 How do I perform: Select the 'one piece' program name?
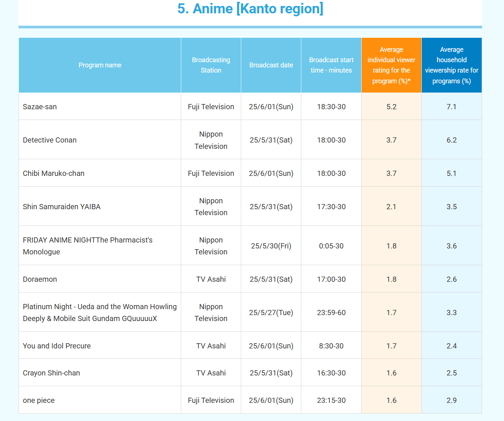[39, 400]
